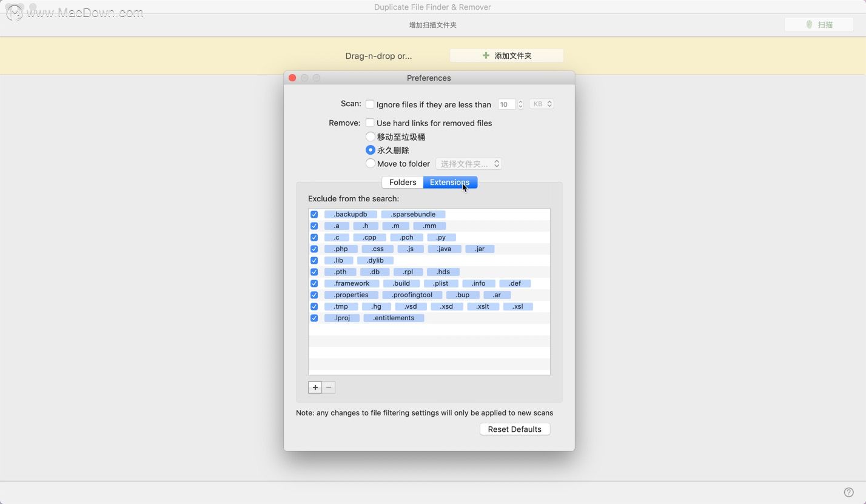Click the .sparsebundle extension tag
Screen dimensions: 866x504
[x=413, y=214]
